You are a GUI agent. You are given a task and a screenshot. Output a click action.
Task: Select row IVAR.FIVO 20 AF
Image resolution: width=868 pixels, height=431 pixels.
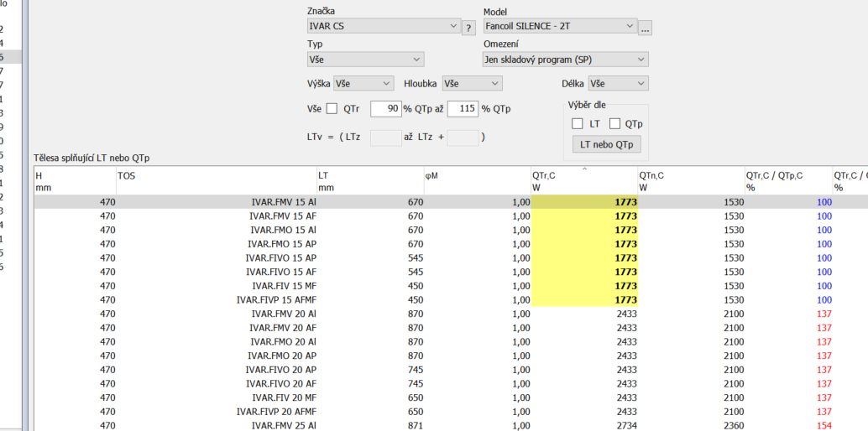[x=451, y=383]
